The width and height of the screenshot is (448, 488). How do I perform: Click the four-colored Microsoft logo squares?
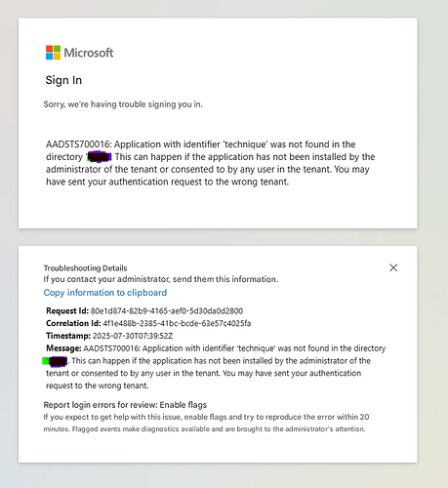click(53, 53)
